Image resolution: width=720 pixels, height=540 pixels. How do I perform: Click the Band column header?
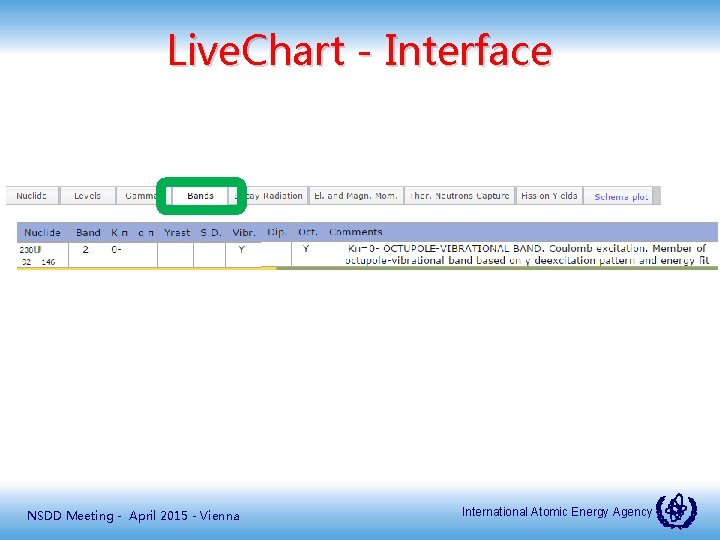click(x=88, y=232)
